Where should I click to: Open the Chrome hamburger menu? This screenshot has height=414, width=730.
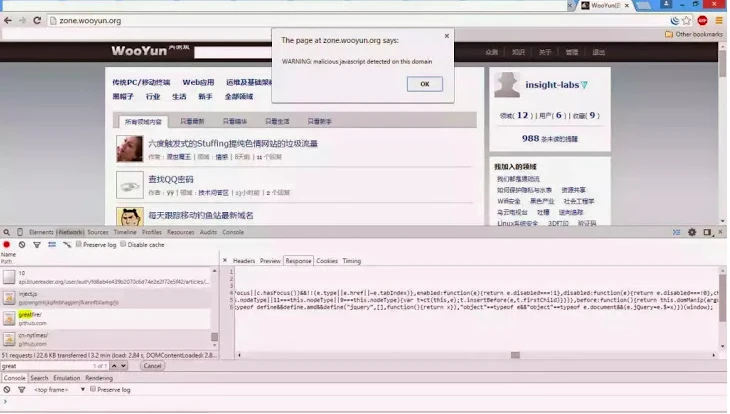[720, 20]
